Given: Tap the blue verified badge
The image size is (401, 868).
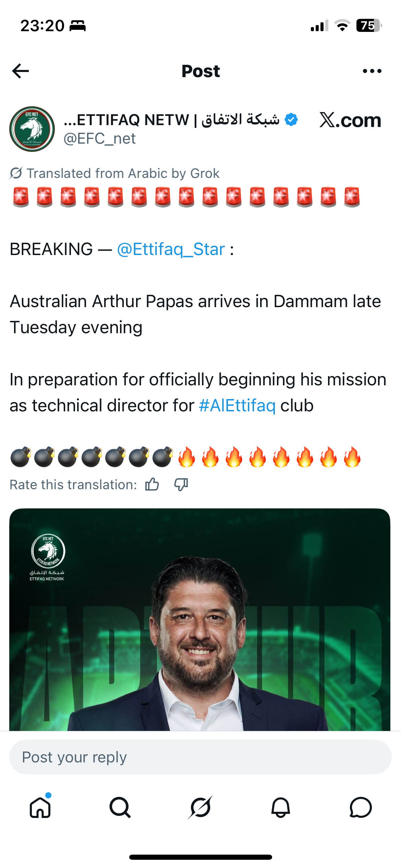Looking at the screenshot, I should click(291, 120).
